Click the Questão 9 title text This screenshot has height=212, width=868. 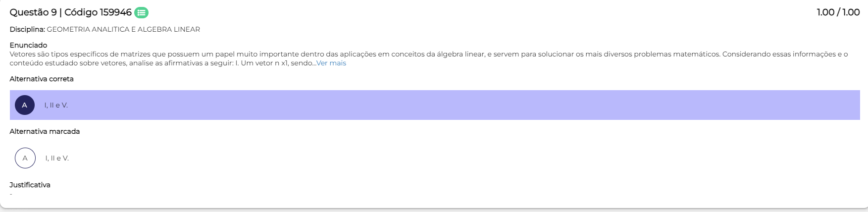33,13
